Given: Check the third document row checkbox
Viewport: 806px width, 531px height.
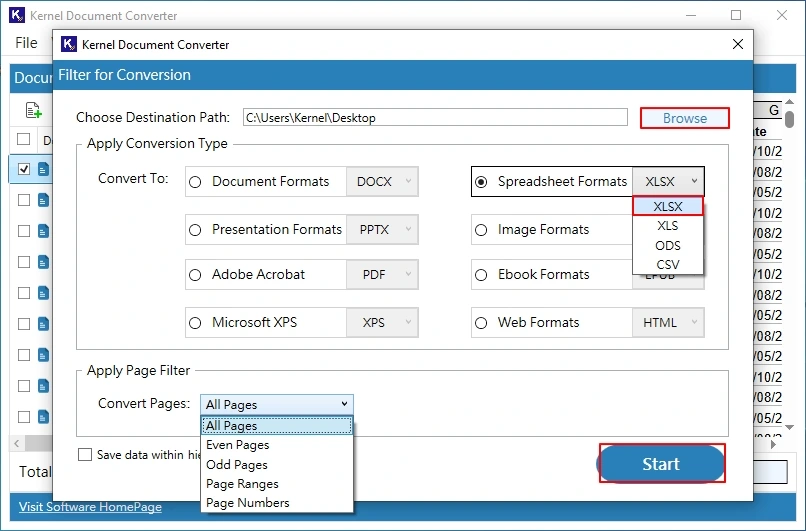Looking at the screenshot, I should 24,231.
